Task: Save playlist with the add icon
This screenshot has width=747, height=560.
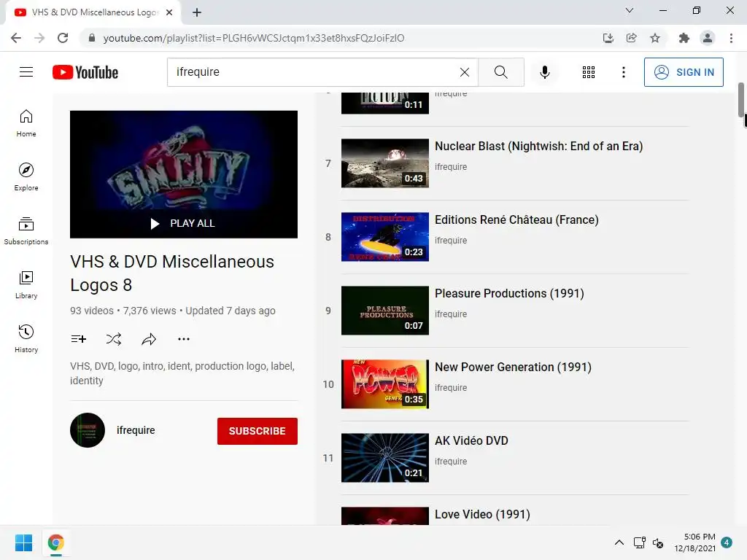Action: tap(79, 339)
